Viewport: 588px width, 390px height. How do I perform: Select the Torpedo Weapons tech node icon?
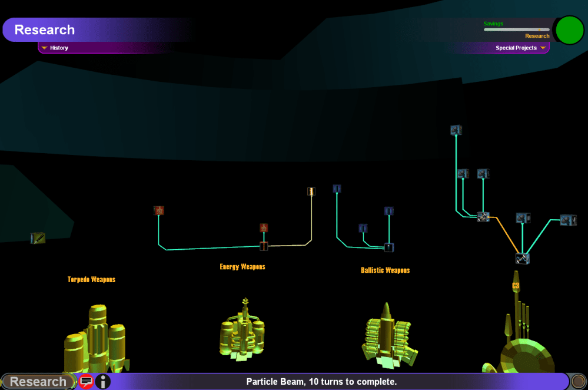coord(38,238)
